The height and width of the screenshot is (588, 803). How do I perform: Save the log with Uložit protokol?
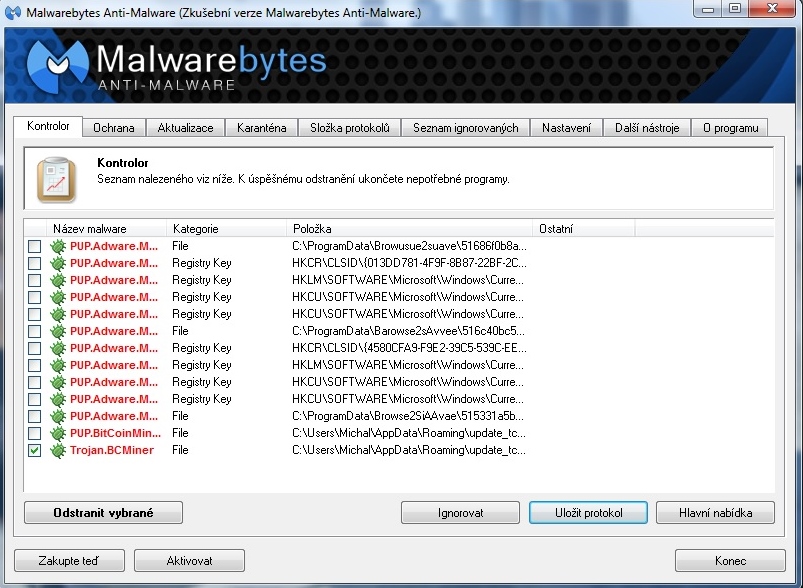(x=588, y=513)
